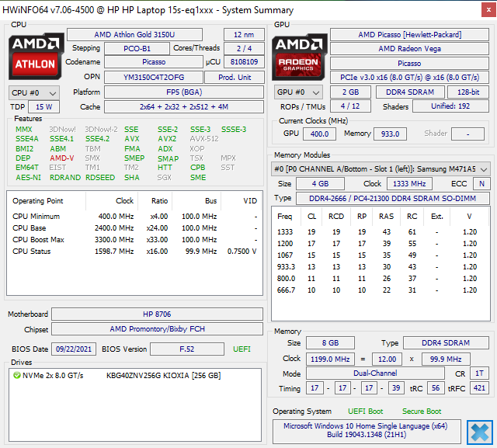Click the Secure Boot label
This screenshot has height=448, width=497.
click(422, 412)
